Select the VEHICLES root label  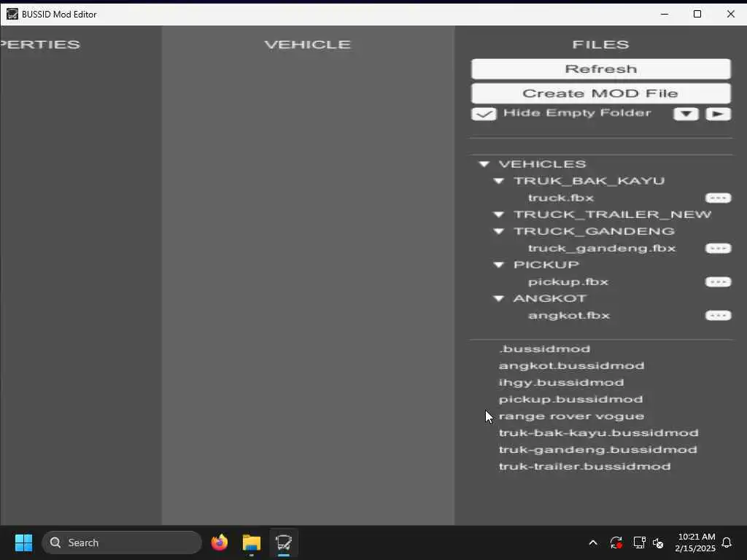542,164
